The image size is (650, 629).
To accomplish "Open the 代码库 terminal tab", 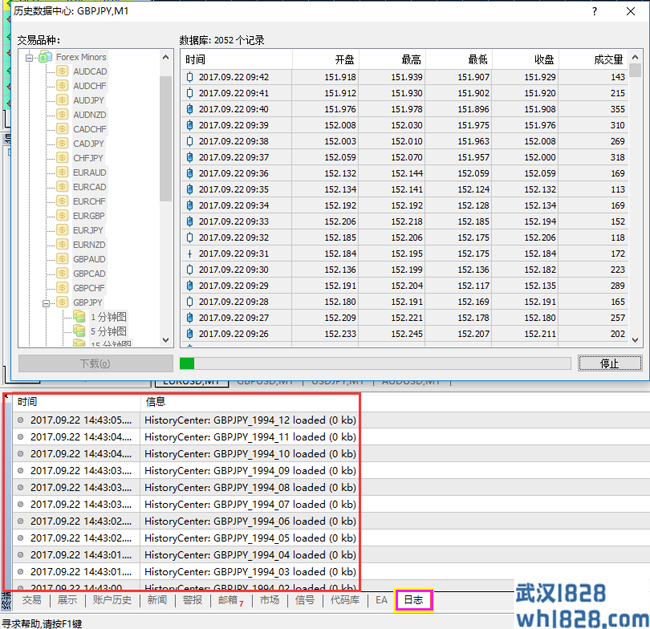I will tap(345, 600).
